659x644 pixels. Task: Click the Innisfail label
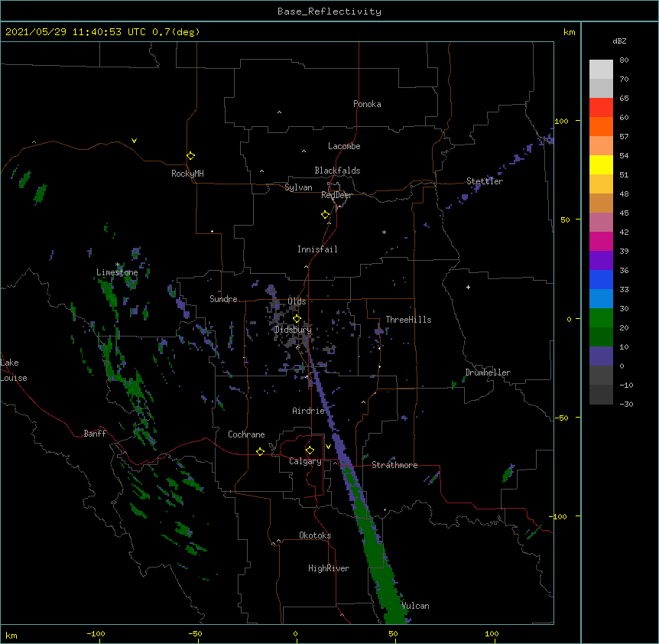click(x=317, y=249)
